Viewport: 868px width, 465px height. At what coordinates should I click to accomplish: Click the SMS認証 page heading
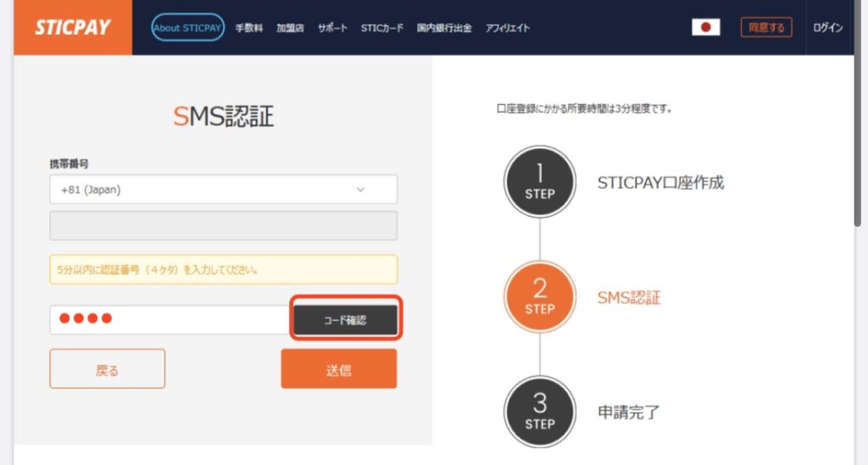coord(224,116)
